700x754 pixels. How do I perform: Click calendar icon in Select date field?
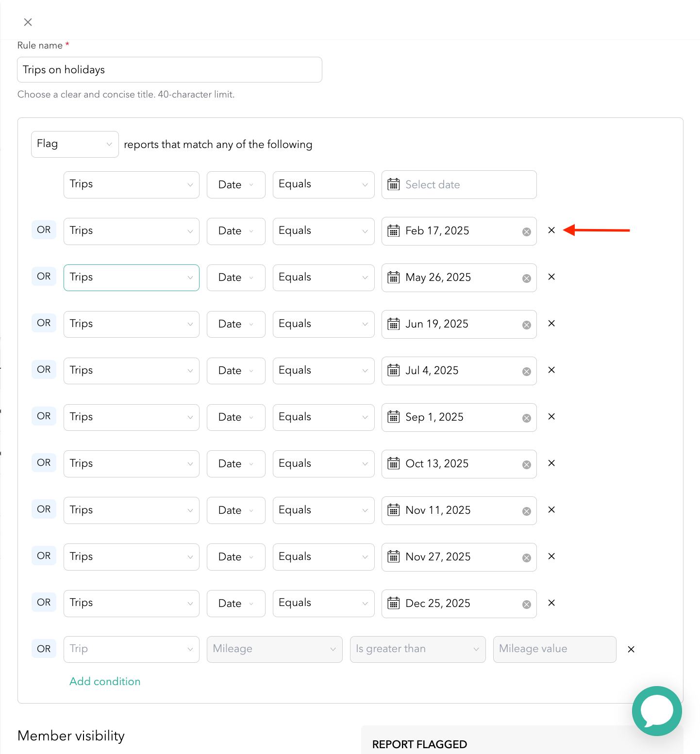pyautogui.click(x=393, y=185)
